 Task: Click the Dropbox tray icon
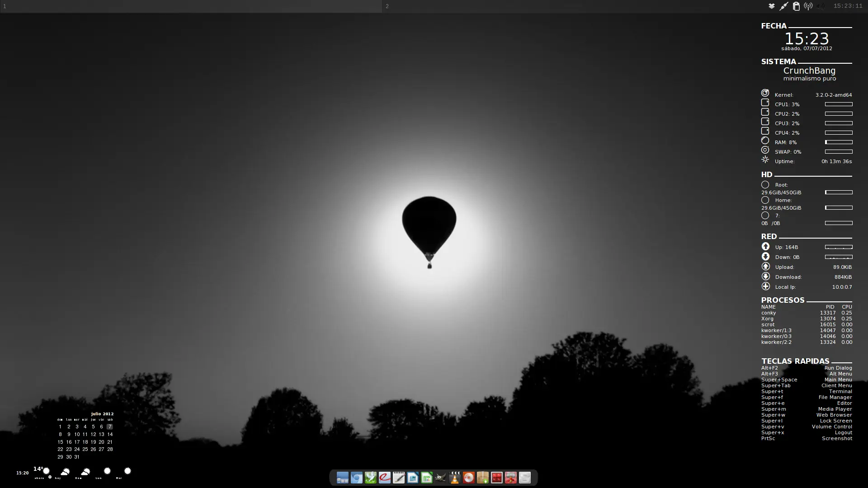click(772, 6)
